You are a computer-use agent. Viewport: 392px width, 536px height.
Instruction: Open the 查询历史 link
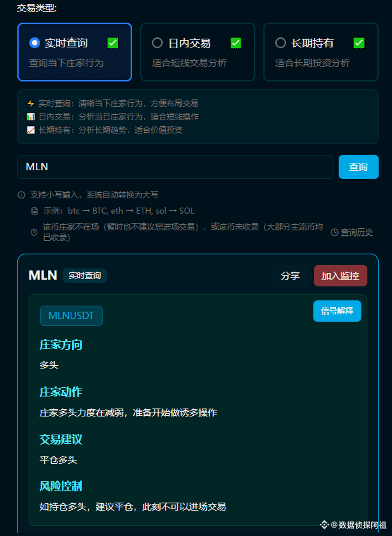357,232
